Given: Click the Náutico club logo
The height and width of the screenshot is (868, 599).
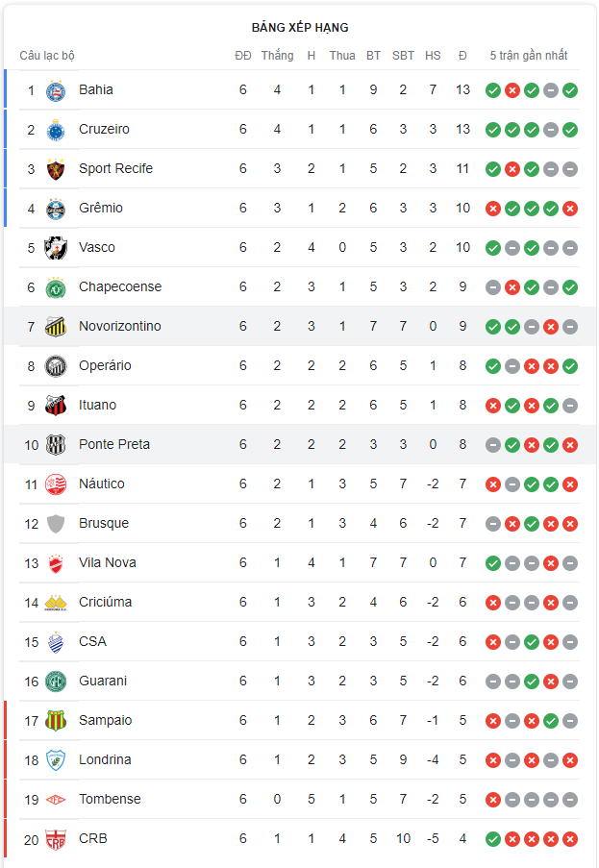Looking at the screenshot, I should (x=56, y=484).
